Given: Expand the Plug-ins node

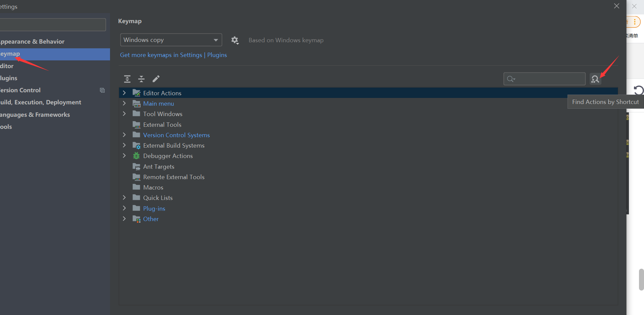Looking at the screenshot, I should [x=124, y=208].
